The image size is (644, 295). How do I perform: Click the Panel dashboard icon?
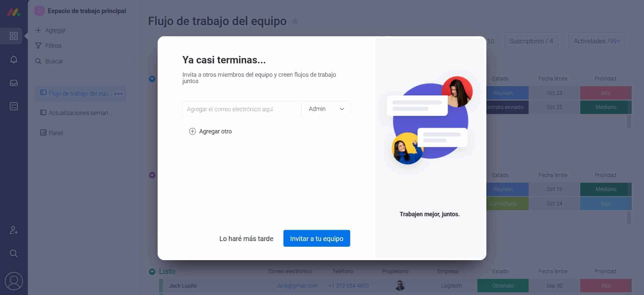[43, 132]
